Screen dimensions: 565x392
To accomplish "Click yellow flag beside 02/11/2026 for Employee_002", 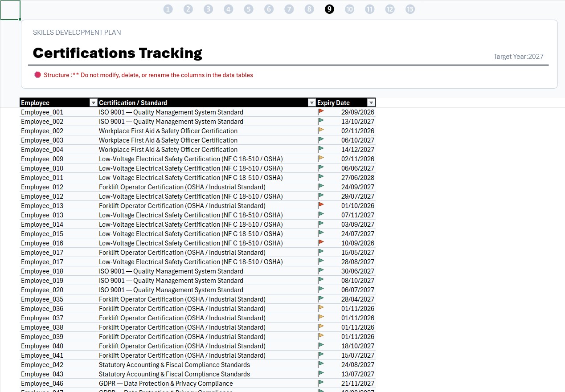I will (x=321, y=131).
